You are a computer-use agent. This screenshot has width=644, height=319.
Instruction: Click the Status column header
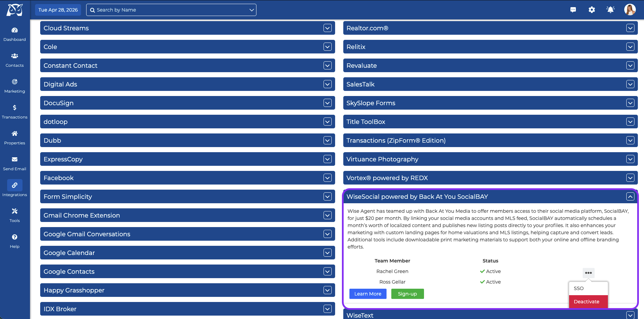pos(490,261)
